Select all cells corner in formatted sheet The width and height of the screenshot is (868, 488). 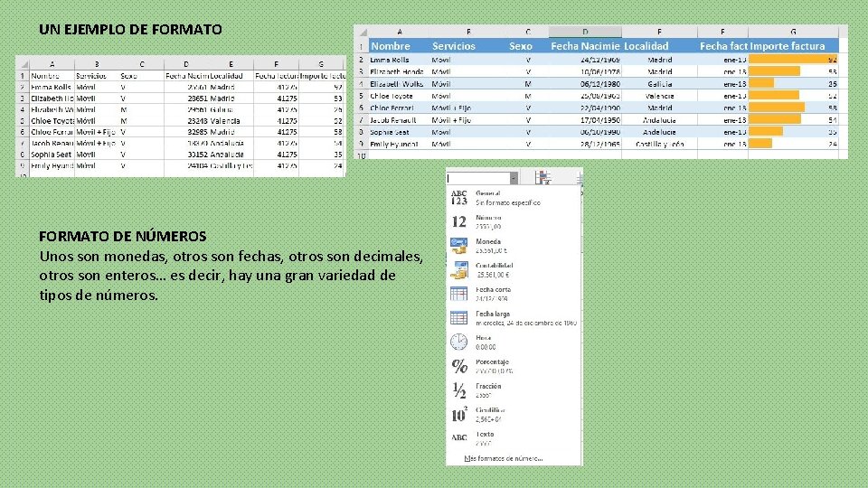[362, 33]
